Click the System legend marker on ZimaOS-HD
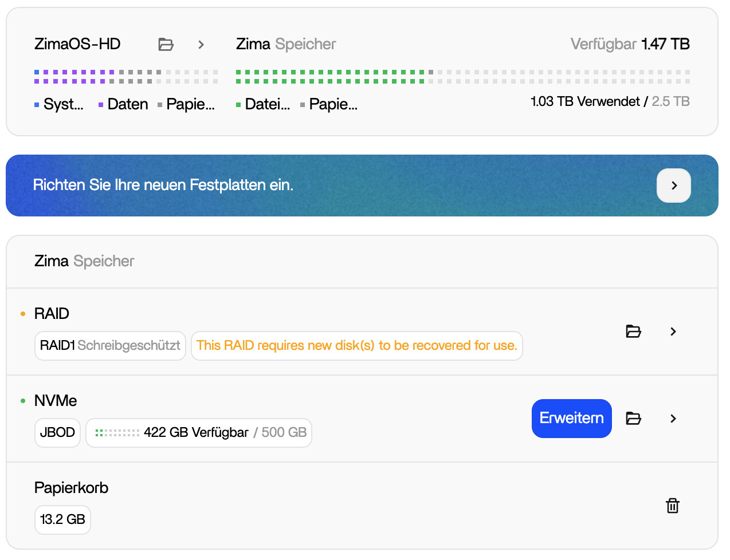The image size is (730, 560). 37,104
